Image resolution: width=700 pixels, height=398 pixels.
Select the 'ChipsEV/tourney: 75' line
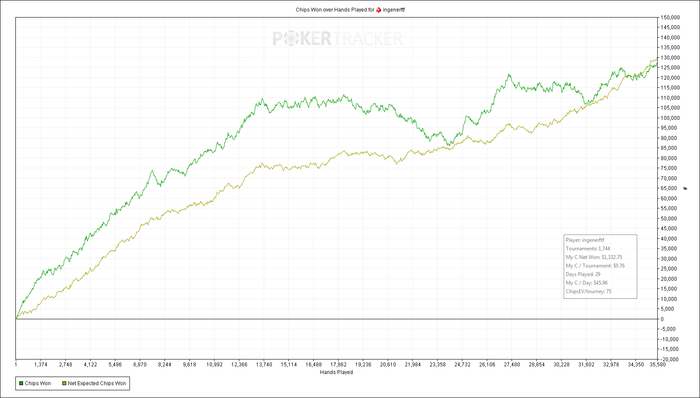[588, 291]
